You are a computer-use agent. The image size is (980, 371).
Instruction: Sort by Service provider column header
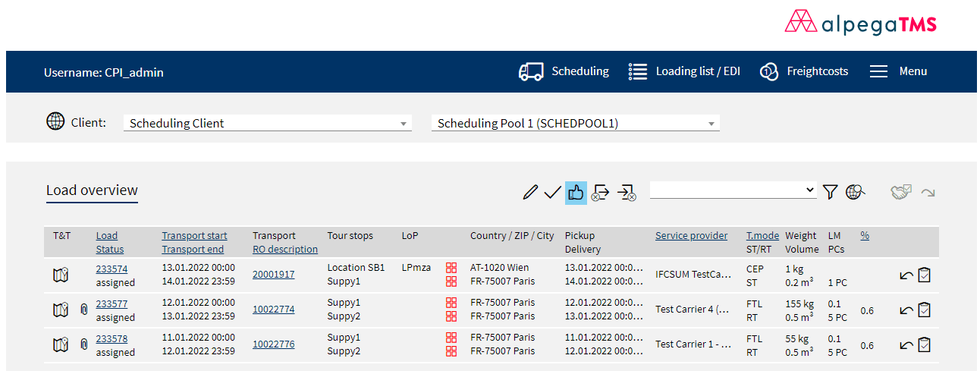[691, 236]
